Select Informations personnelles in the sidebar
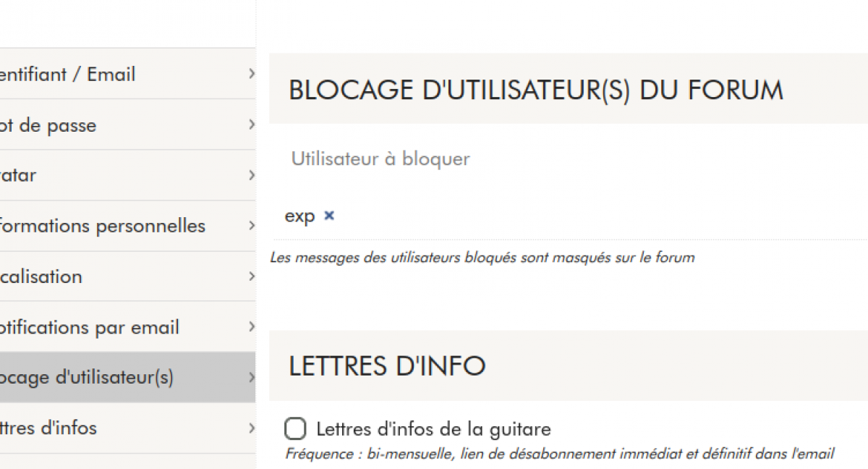868x469 pixels. pyautogui.click(x=103, y=226)
